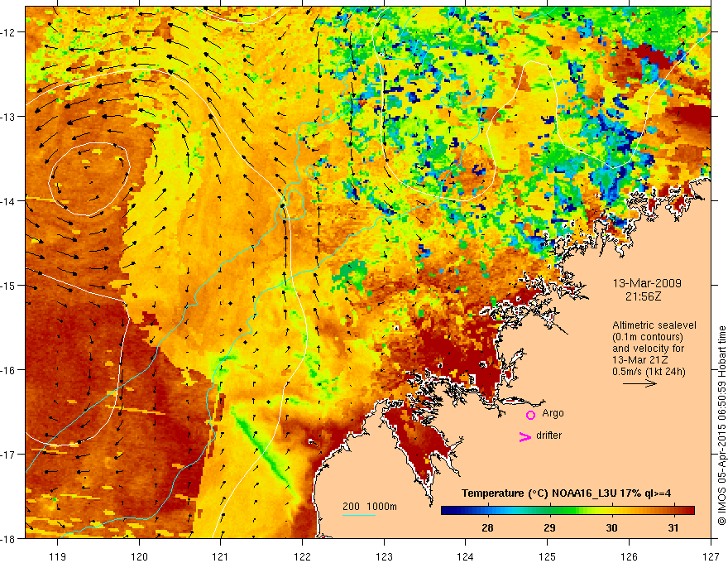Viewport: 728px width, 563px height.
Task: Click the '122' longitude axis label
Action: click(302, 557)
